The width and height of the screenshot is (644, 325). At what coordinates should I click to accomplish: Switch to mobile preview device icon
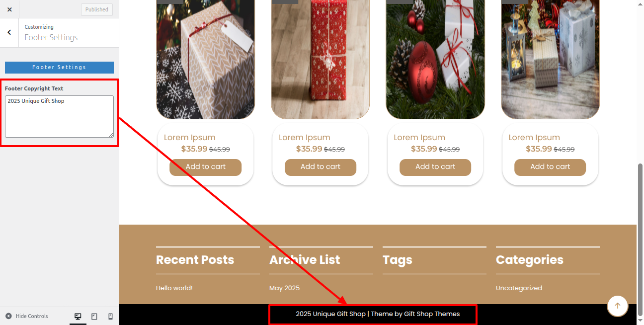110,317
